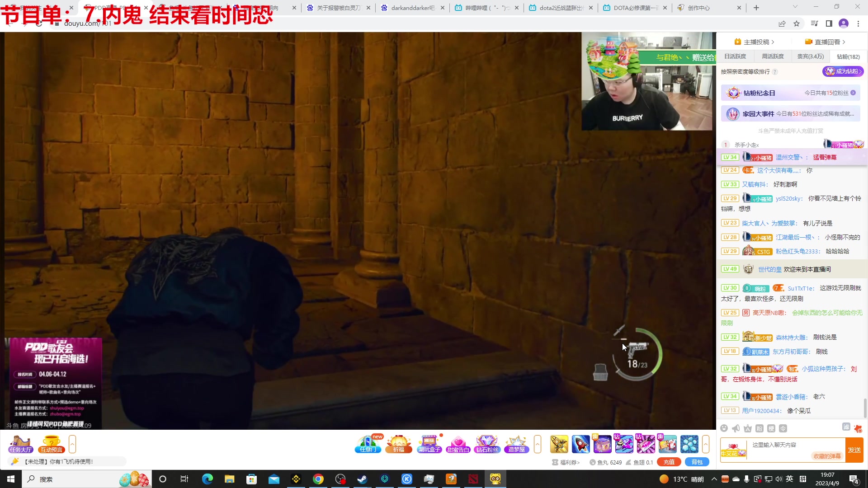Open the browser side panel icon
Image resolution: width=868 pixels, height=488 pixels.
[x=829, y=23]
